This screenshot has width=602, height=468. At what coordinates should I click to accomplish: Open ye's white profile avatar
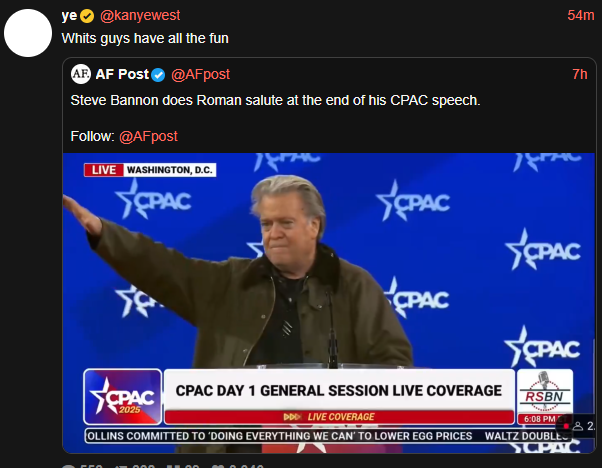(x=30, y=33)
